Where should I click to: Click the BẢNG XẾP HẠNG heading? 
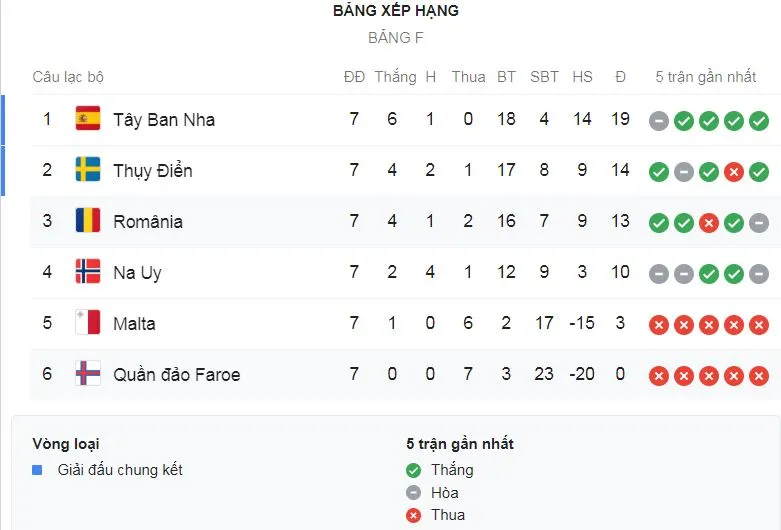pos(396,11)
